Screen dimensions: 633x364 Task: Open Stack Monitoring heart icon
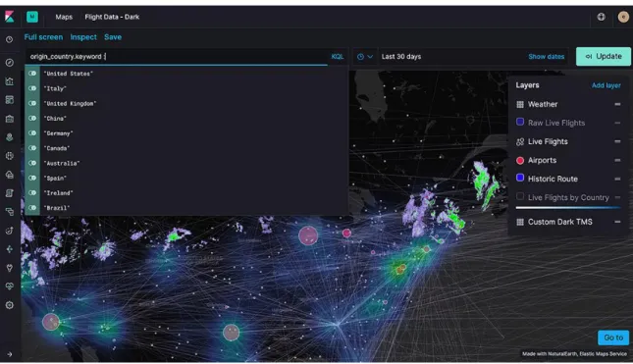[9, 286]
